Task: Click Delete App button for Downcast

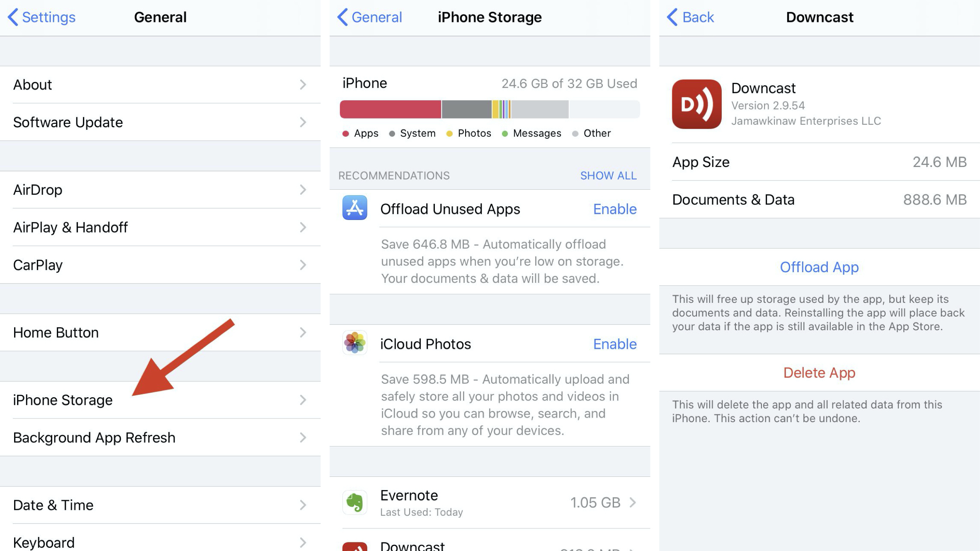Action: (x=818, y=372)
